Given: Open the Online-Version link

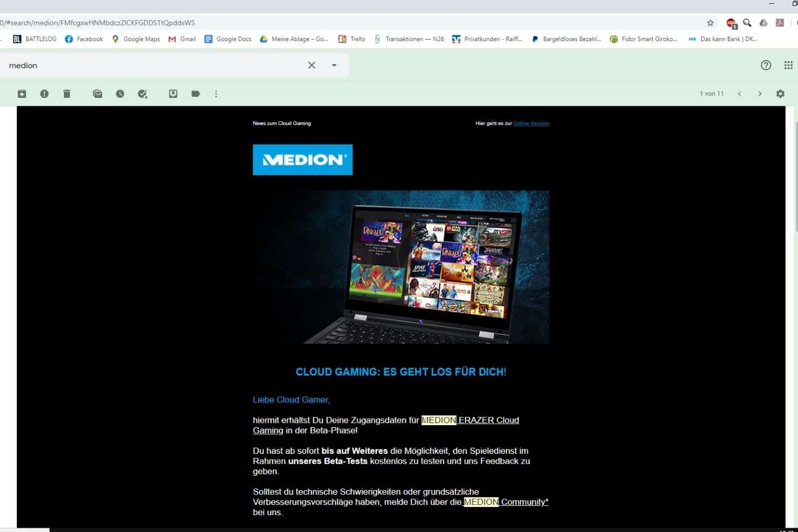Looking at the screenshot, I should click(x=531, y=123).
